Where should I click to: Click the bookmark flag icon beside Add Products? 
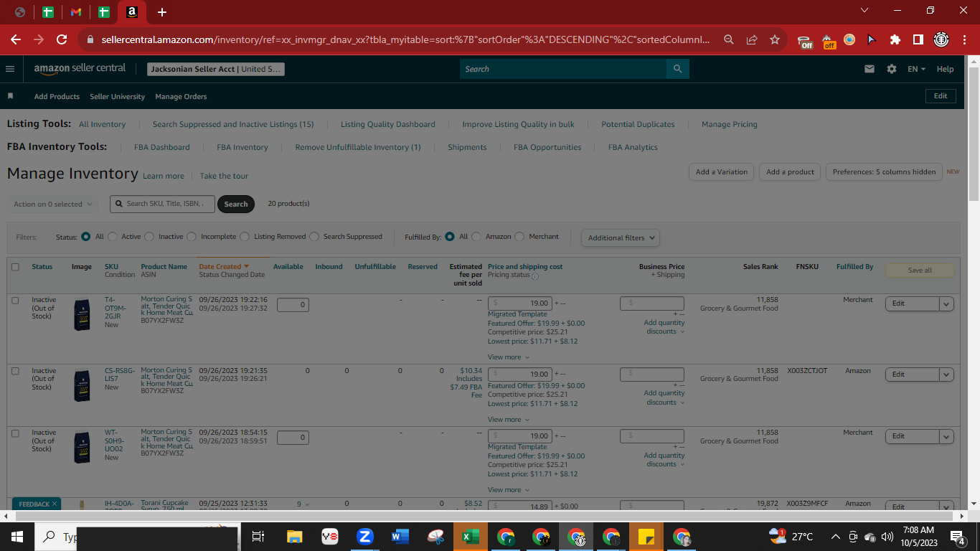(11, 96)
